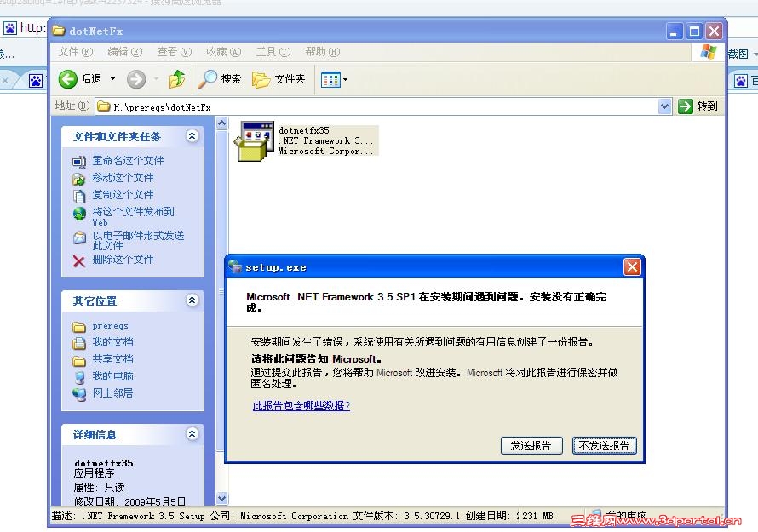Viewport: 758px width, 532px height.
Task: Collapse the 详细信息 panel
Action: tap(192, 433)
